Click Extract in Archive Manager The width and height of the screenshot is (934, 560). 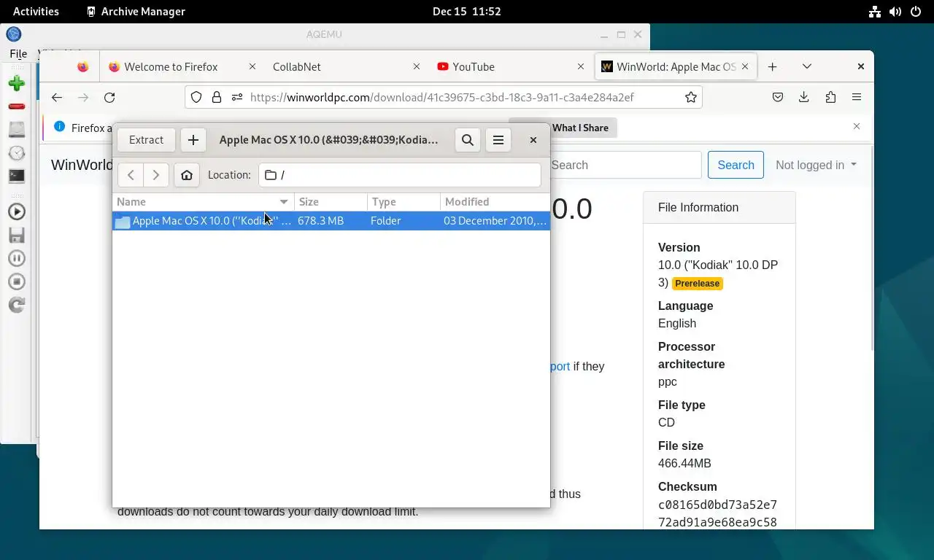click(x=146, y=140)
